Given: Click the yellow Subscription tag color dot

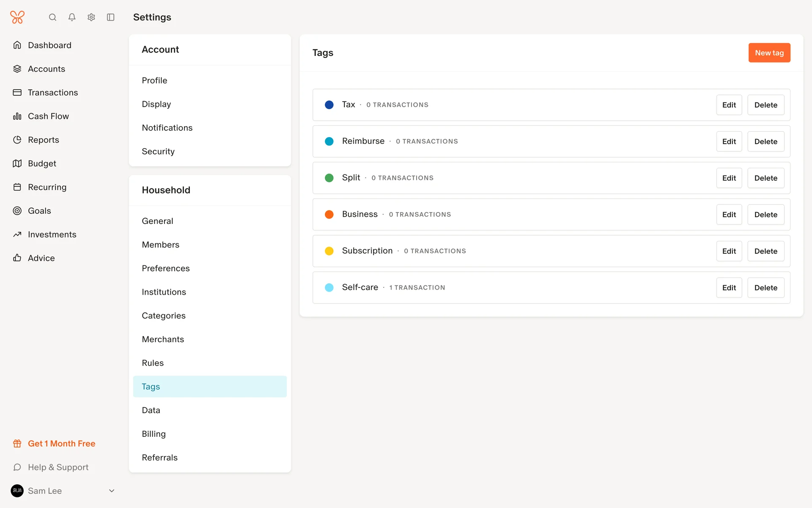Looking at the screenshot, I should (329, 251).
